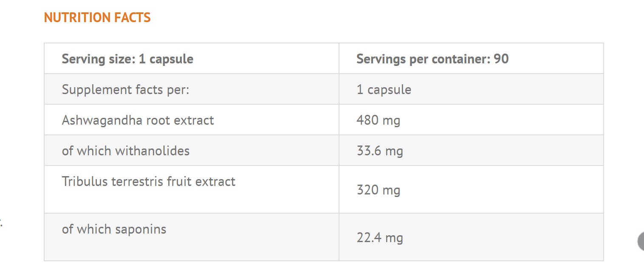Select the 33.6 mg value

coord(380,151)
